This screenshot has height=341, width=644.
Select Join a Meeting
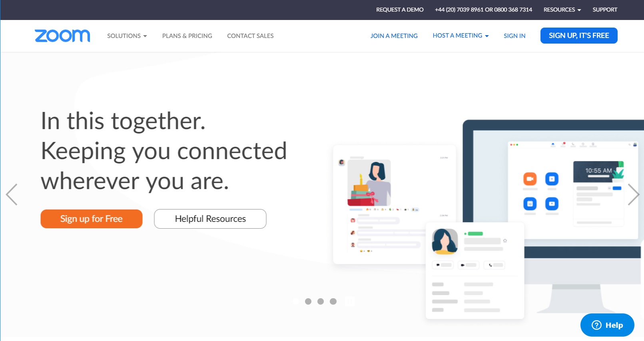pos(394,36)
